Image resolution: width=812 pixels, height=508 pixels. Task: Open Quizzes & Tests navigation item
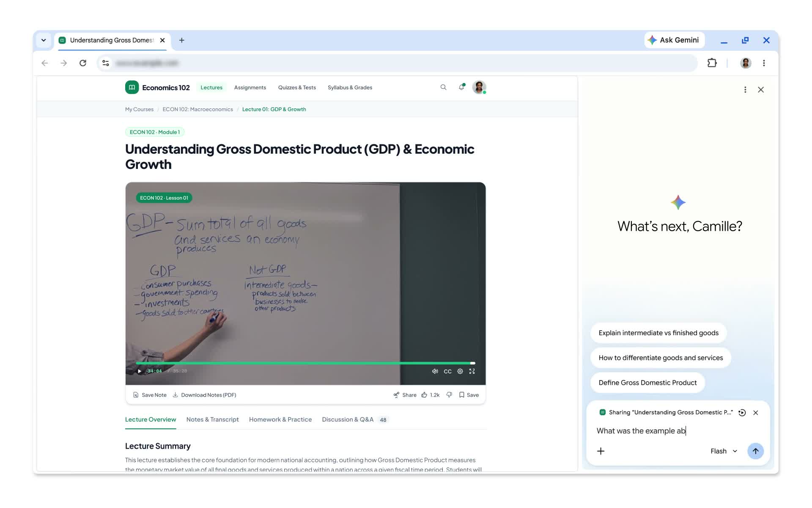pyautogui.click(x=297, y=88)
